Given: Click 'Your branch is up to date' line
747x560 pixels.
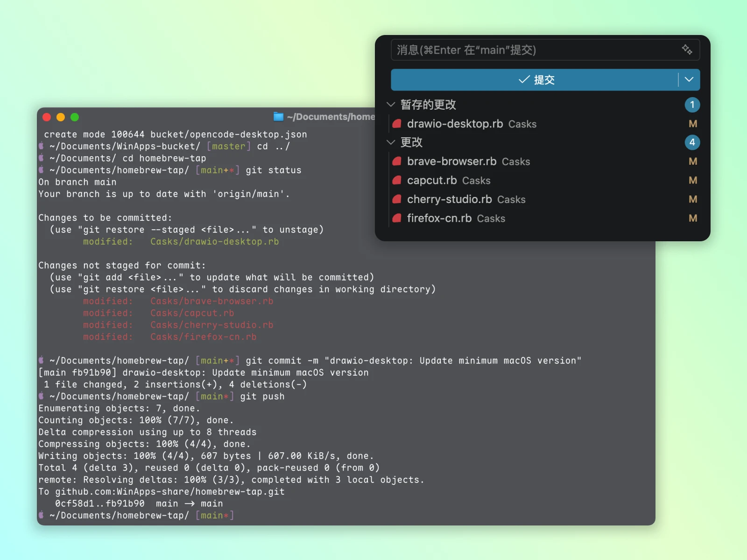Looking at the screenshot, I should (164, 194).
